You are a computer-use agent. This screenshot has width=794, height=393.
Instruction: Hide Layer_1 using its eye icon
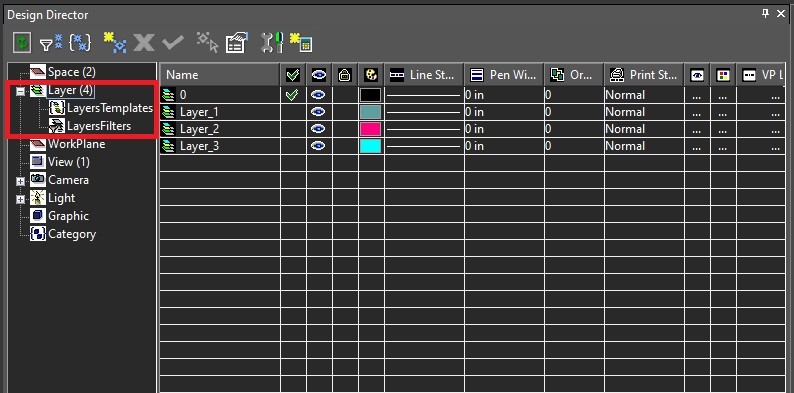point(319,112)
